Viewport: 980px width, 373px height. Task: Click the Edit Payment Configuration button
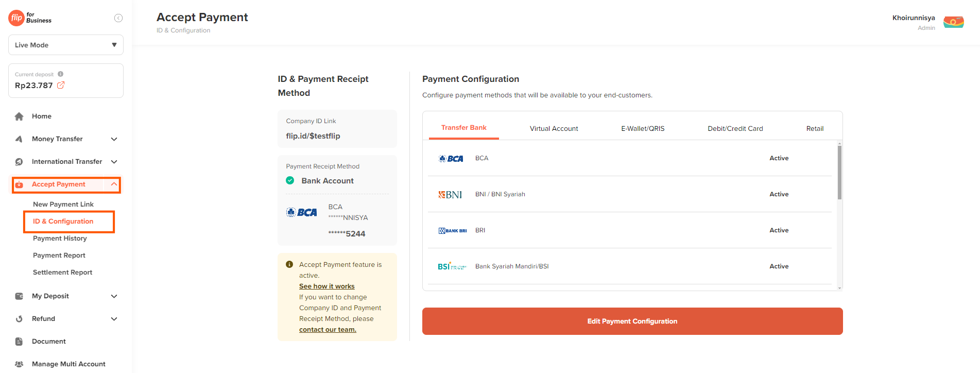pyautogui.click(x=632, y=321)
